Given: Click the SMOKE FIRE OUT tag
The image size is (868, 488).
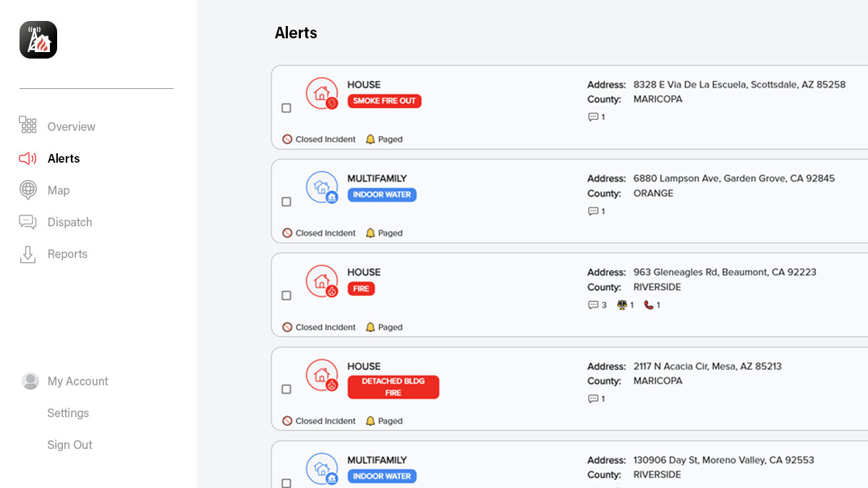Looking at the screenshot, I should [384, 101].
